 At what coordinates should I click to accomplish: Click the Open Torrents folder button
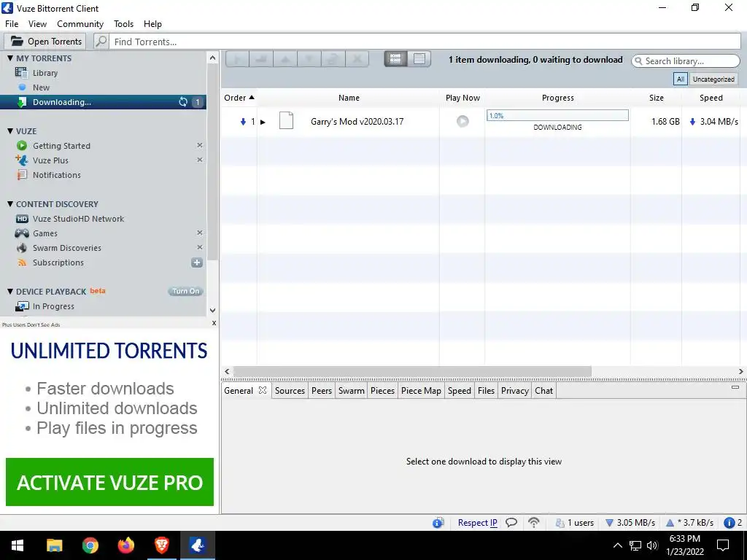[x=45, y=42]
